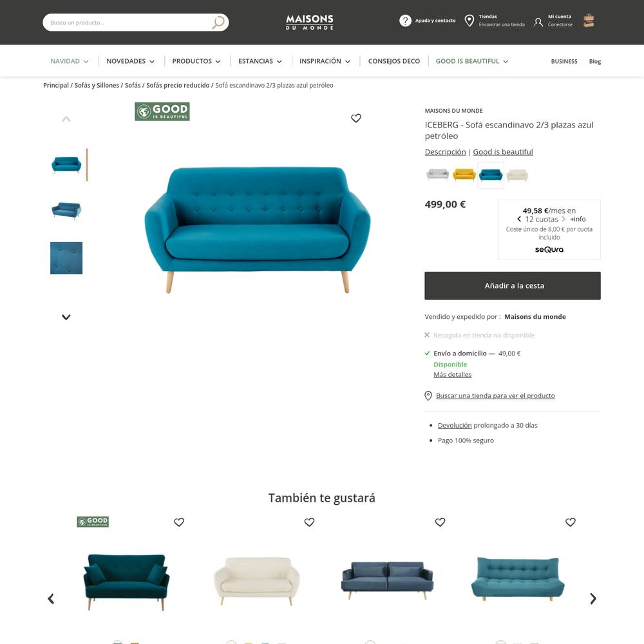Open the BUSINESS menu link
The width and height of the screenshot is (644, 644).
tap(564, 61)
